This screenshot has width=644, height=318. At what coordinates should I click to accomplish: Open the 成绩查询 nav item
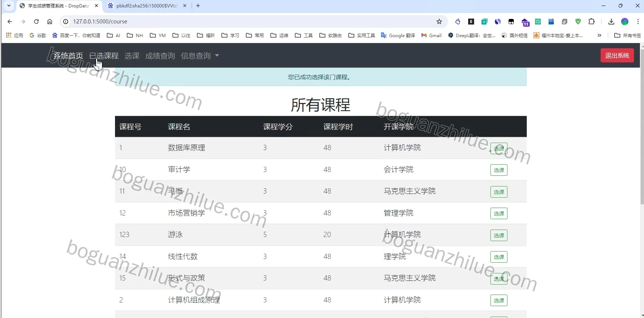click(160, 56)
